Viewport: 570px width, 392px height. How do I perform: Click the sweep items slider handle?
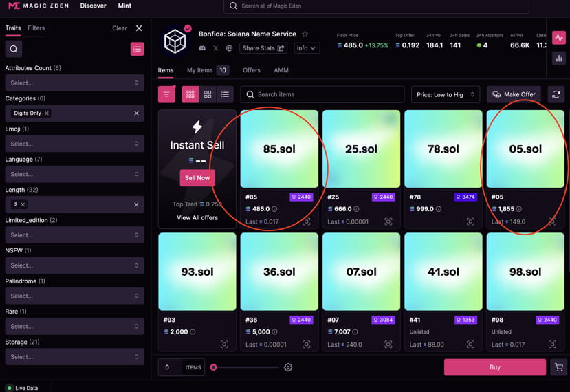click(213, 367)
